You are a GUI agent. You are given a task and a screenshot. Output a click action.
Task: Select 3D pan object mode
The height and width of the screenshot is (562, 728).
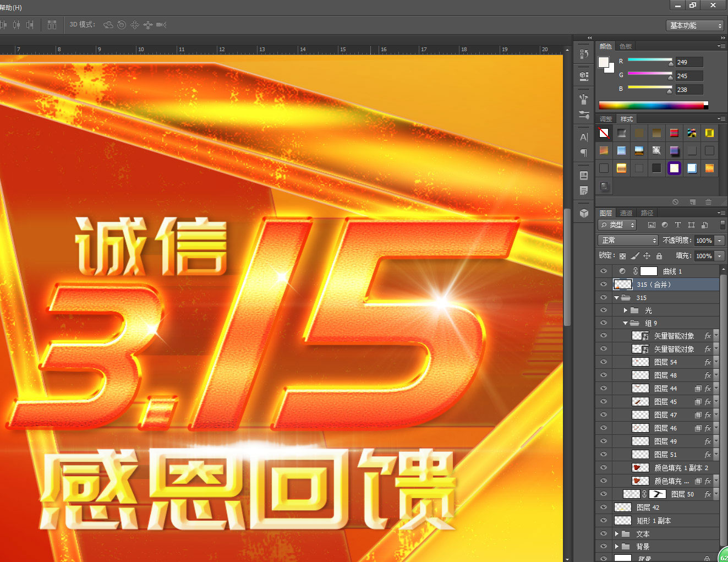(x=135, y=25)
